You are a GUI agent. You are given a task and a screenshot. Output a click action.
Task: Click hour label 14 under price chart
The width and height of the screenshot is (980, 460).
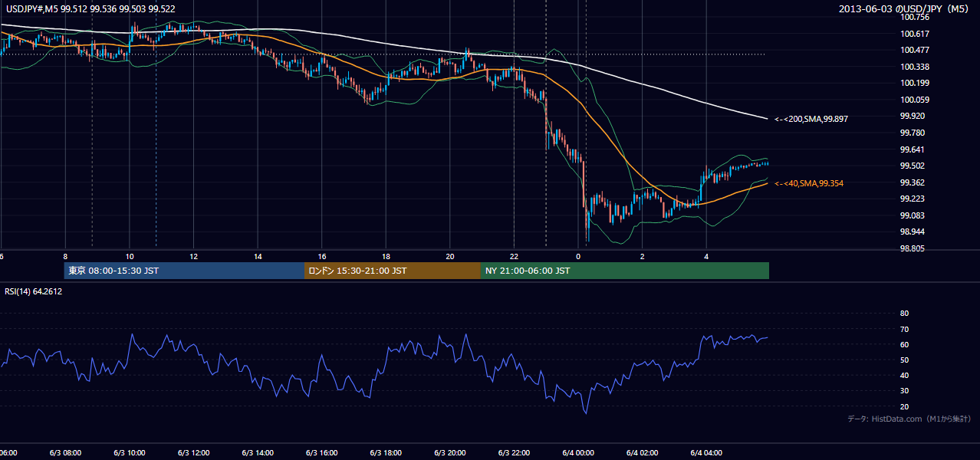pyautogui.click(x=258, y=257)
